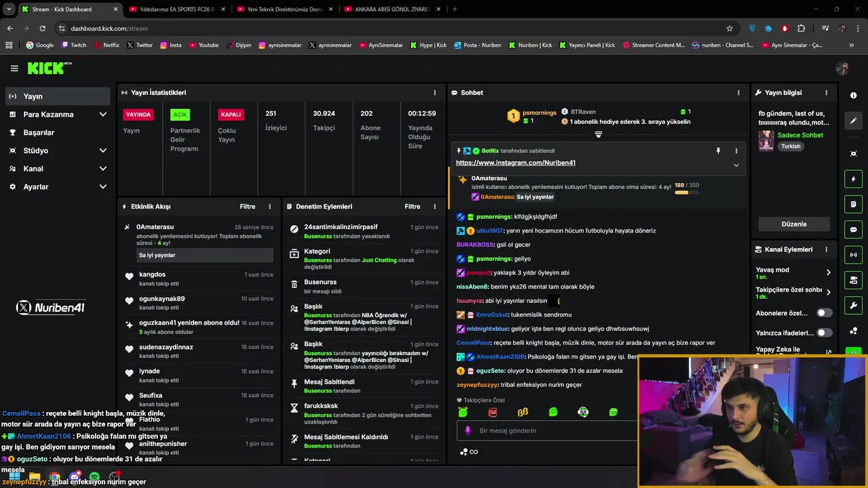Click the Sadece Sohbet category link
The width and height of the screenshot is (868, 488).
pos(800,136)
